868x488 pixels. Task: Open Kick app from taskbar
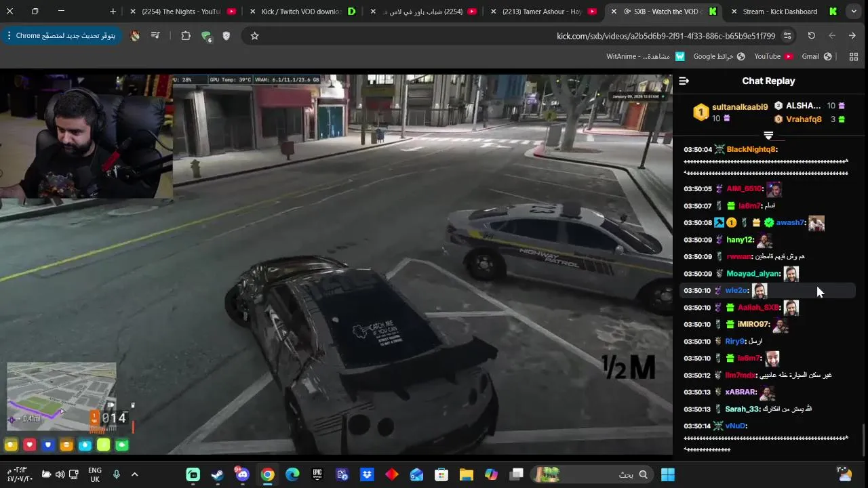pos(193,474)
